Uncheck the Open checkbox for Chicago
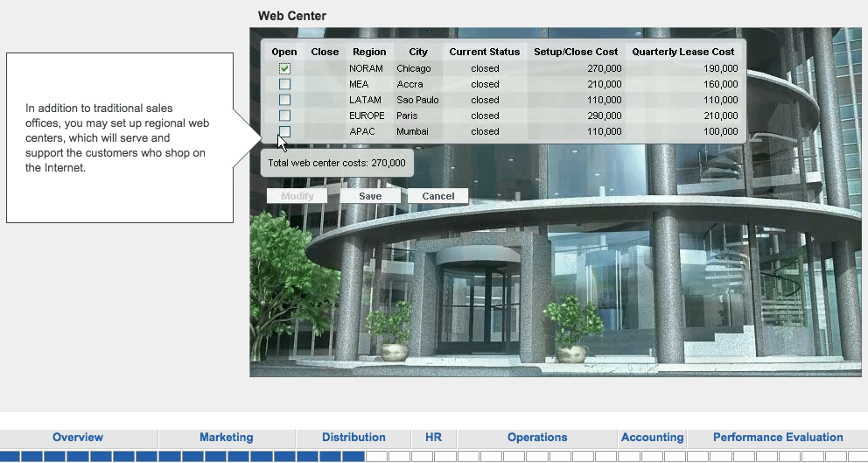 point(284,68)
